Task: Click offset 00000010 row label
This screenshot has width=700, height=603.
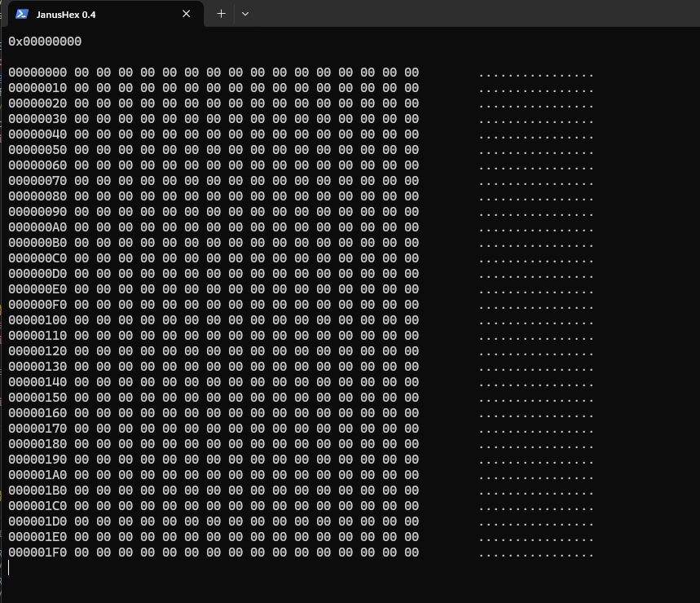Action: [x=37, y=88]
